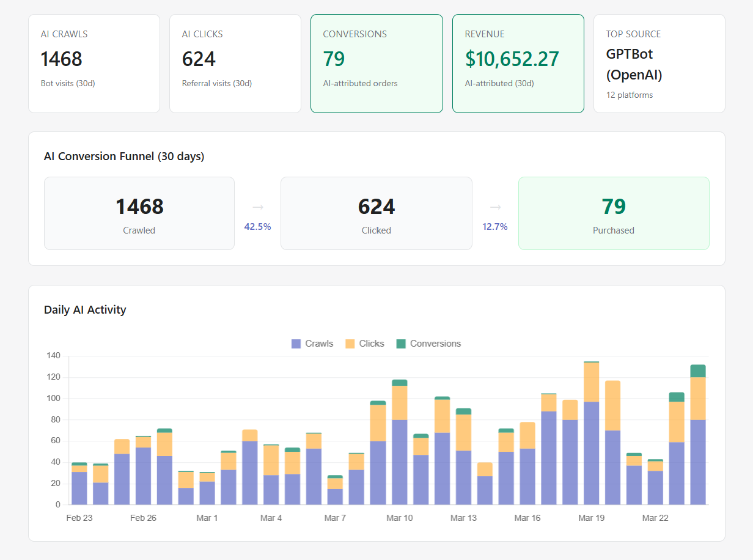Click the 42.5% conversion rate label
This screenshot has width=753, height=560.
coord(257,226)
